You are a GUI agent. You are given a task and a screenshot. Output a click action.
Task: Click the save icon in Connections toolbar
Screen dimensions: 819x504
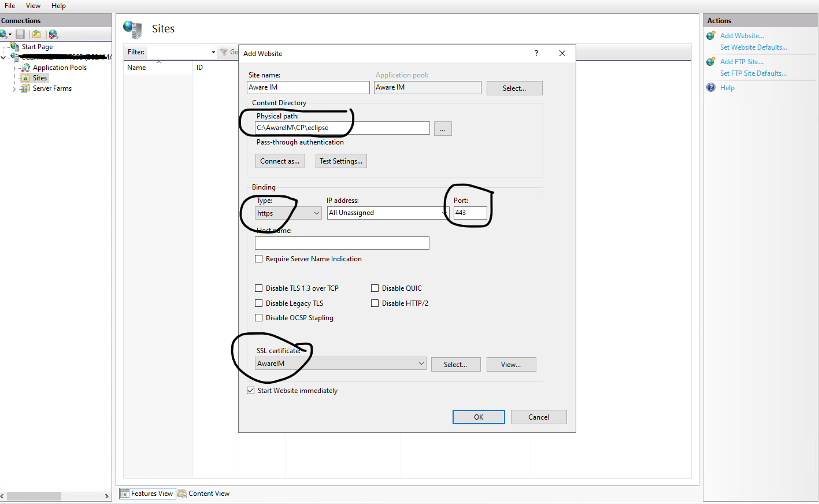click(20, 34)
